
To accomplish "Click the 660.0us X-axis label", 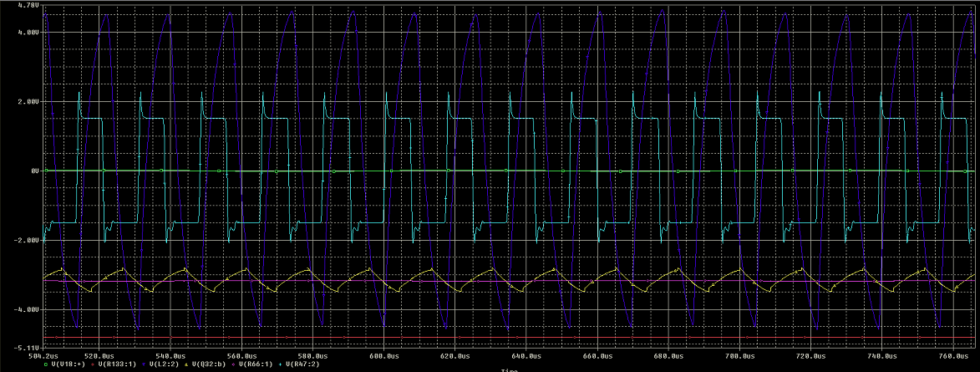I will pyautogui.click(x=597, y=356).
